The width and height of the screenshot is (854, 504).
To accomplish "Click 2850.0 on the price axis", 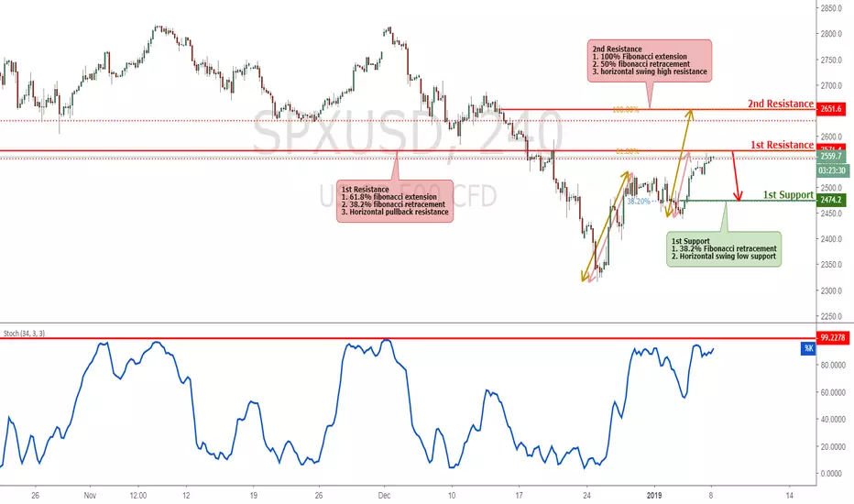I will (832, 8).
